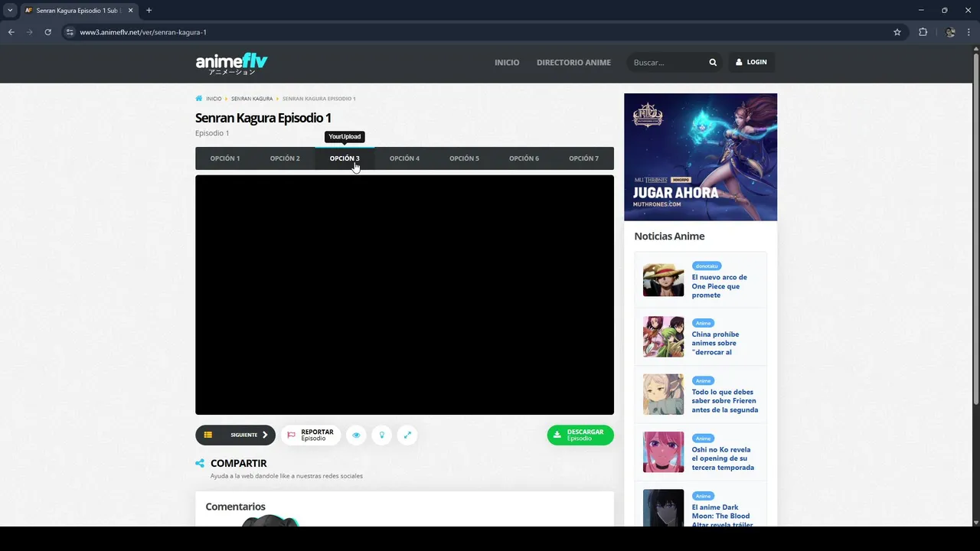View site information icon in address bar

70,32
